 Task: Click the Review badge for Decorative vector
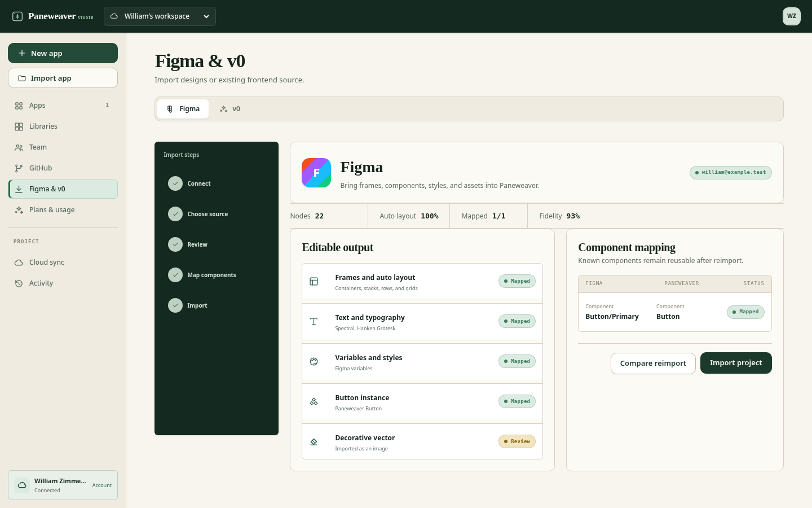tap(517, 441)
